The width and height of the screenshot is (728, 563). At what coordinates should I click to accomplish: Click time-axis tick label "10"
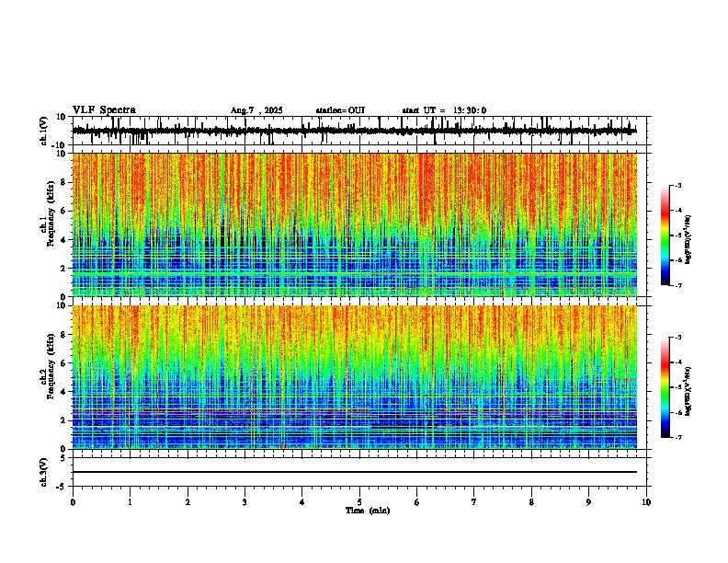(x=646, y=502)
